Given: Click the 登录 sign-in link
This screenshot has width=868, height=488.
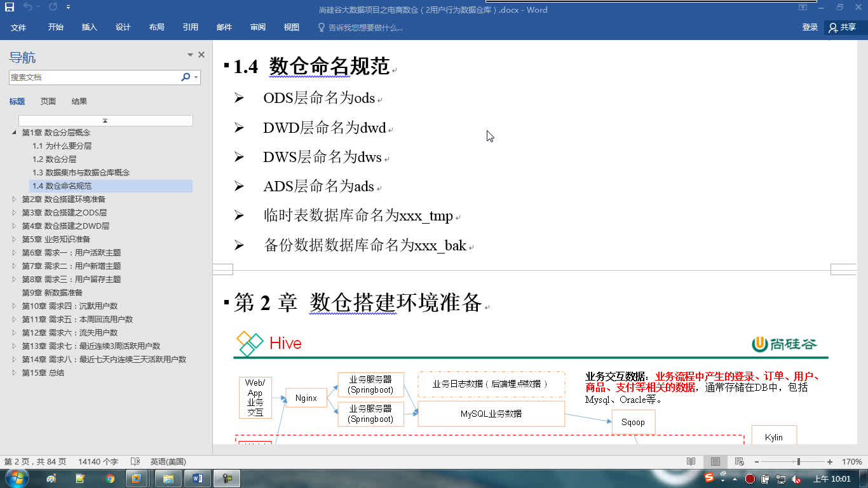Looking at the screenshot, I should coord(810,27).
